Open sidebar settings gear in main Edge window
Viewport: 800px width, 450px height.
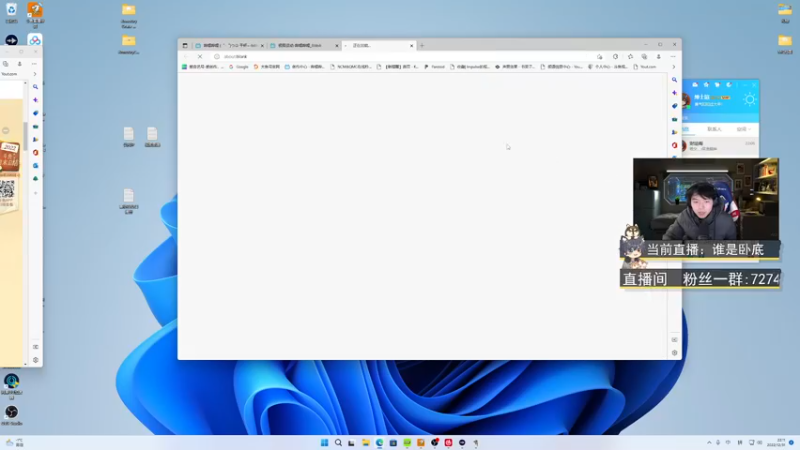(x=674, y=353)
